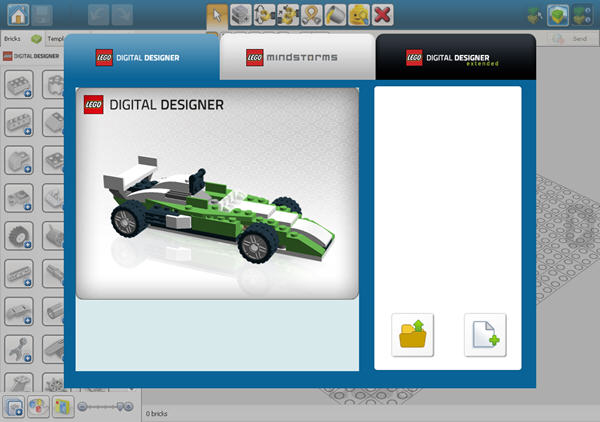Image resolution: width=600 pixels, height=422 pixels.
Task: Select the LEGO Digital Designer tab
Action: pos(141,57)
